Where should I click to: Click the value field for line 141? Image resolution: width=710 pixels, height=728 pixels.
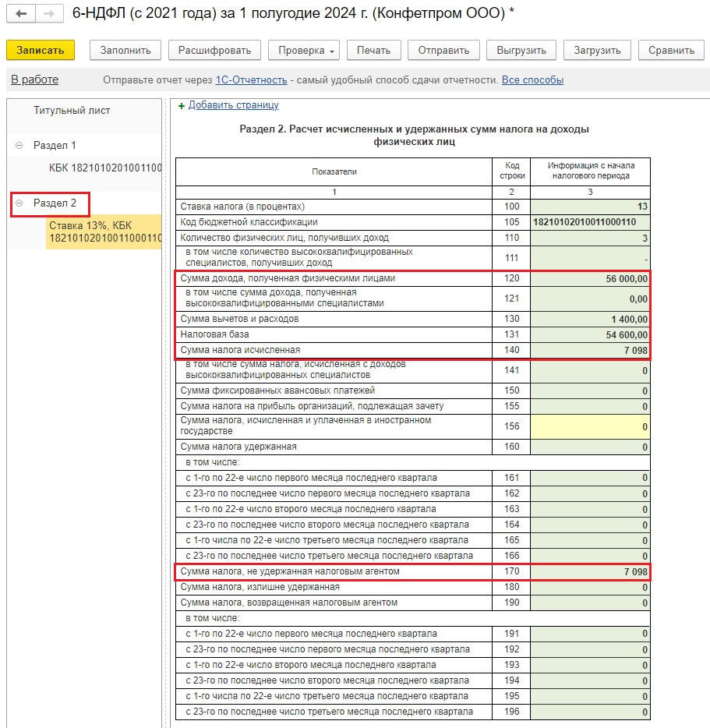tap(590, 370)
